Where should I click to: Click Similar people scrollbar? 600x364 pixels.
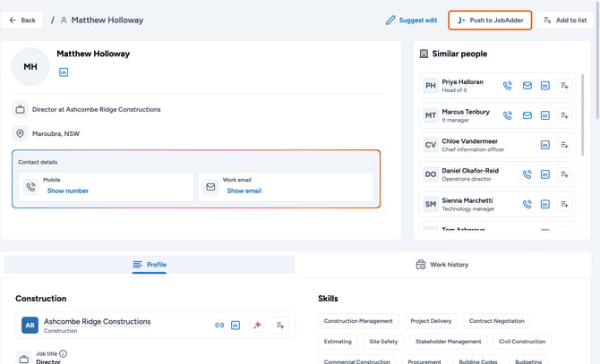pyautogui.click(x=582, y=114)
